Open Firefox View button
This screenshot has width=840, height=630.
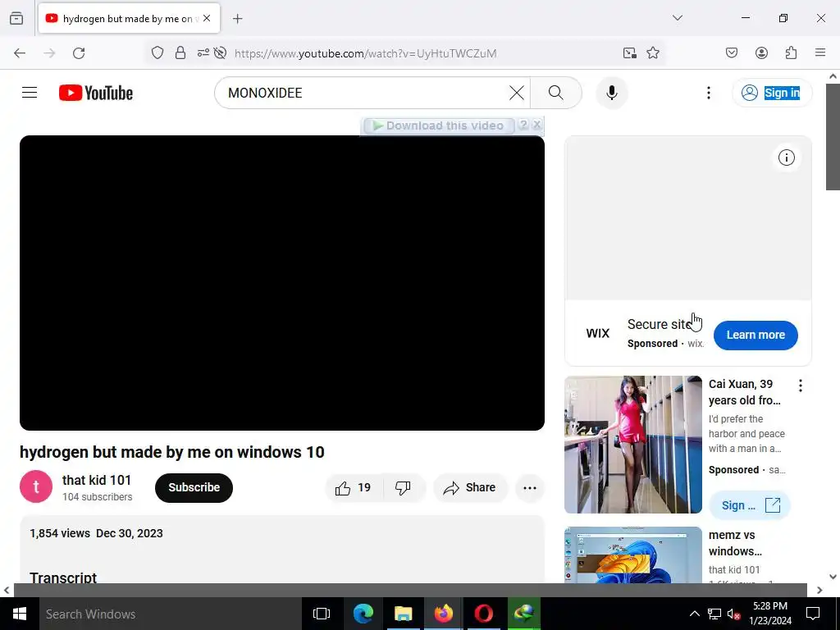(16, 18)
